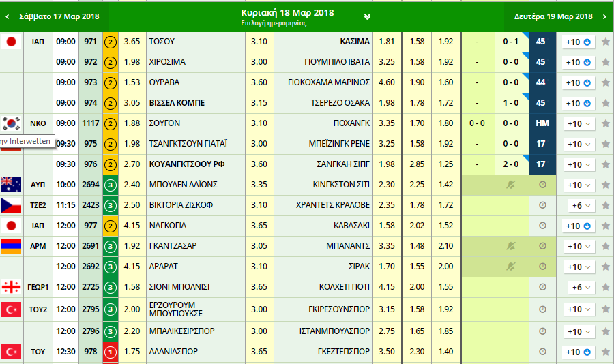The width and height of the screenshot is (614, 364).
Task: Click favorite star for Τοσού vs Κασίμα match
Action: point(605,42)
